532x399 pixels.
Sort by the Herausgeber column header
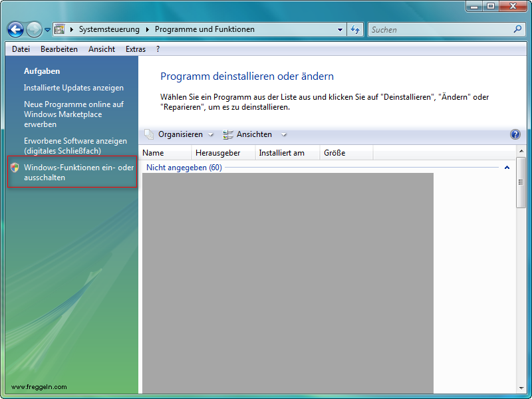click(x=223, y=153)
